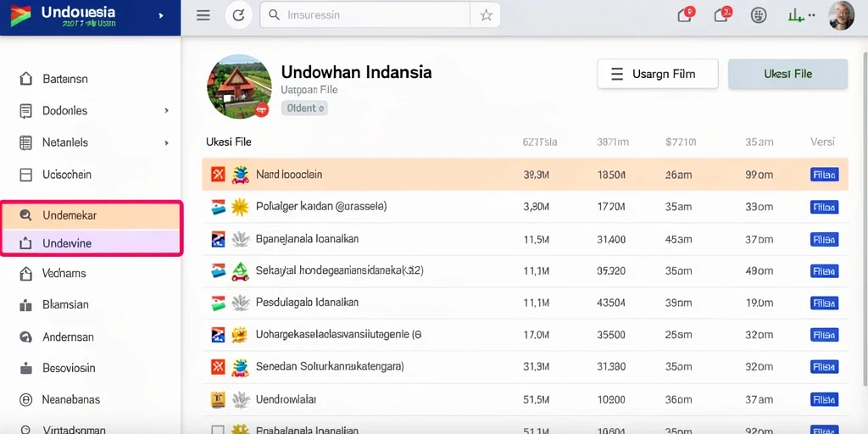Click the Ukesi File column header
The width and height of the screenshot is (868, 434).
click(x=229, y=142)
